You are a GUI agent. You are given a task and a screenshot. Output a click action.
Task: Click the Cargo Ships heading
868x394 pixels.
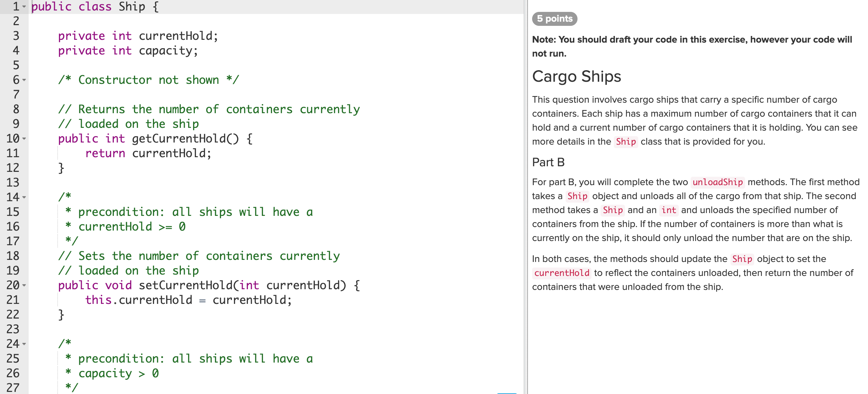pyautogui.click(x=576, y=76)
